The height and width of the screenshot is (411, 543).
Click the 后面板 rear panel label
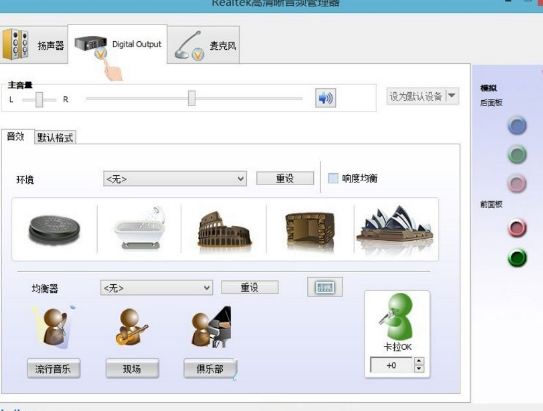[x=491, y=103]
